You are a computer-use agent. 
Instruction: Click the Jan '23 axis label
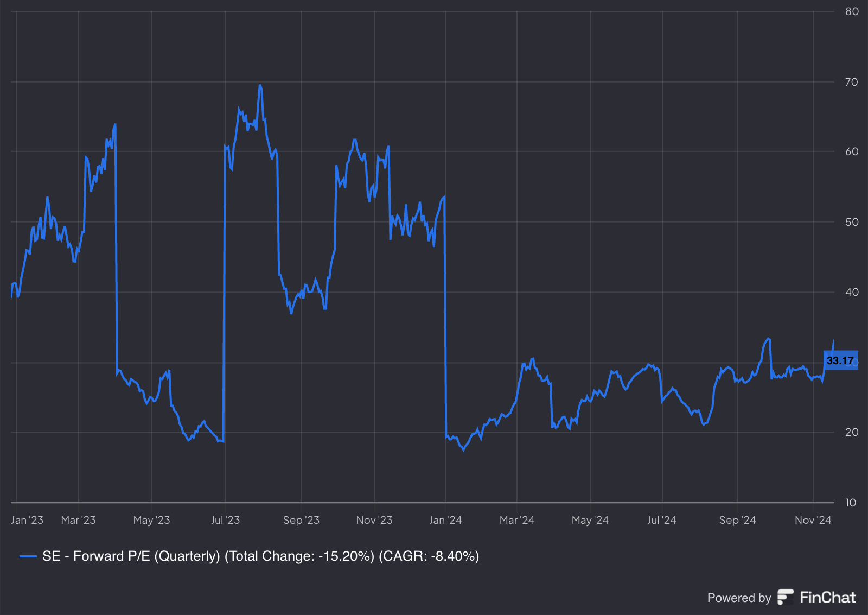(27, 520)
